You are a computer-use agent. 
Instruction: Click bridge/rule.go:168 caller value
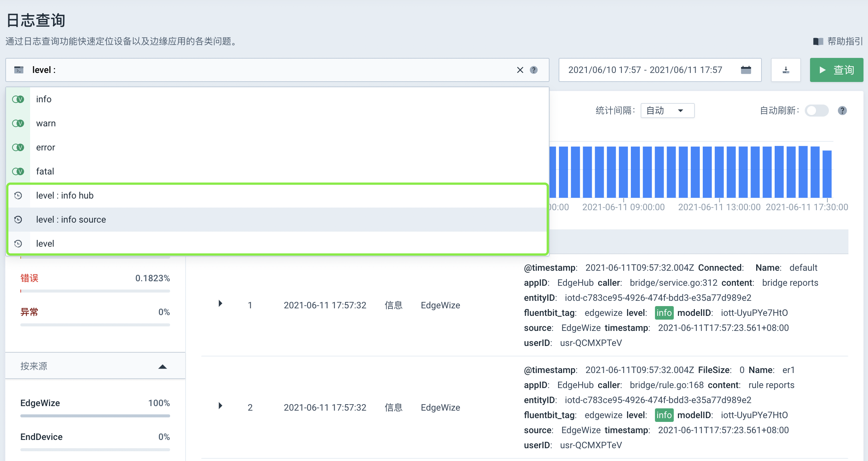point(667,385)
